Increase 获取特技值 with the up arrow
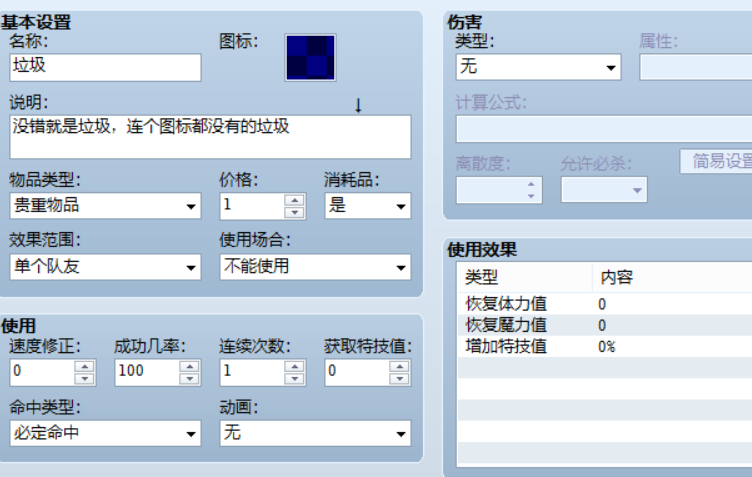 (400, 366)
